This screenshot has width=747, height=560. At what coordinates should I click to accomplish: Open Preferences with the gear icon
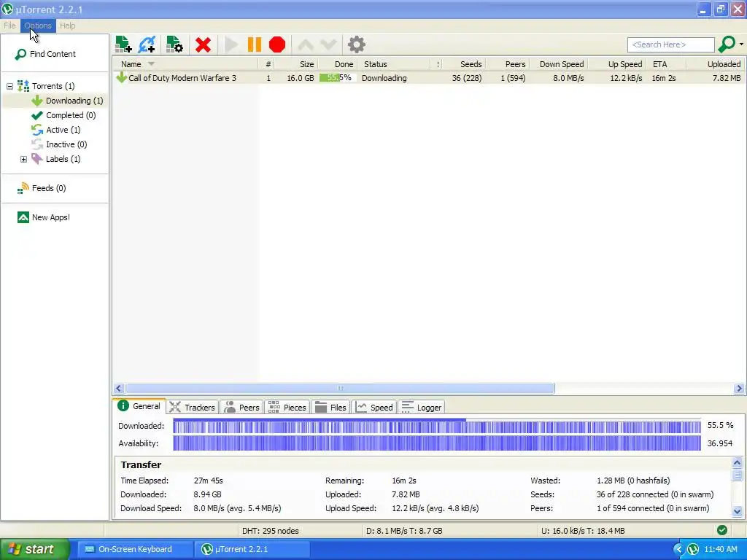(356, 44)
